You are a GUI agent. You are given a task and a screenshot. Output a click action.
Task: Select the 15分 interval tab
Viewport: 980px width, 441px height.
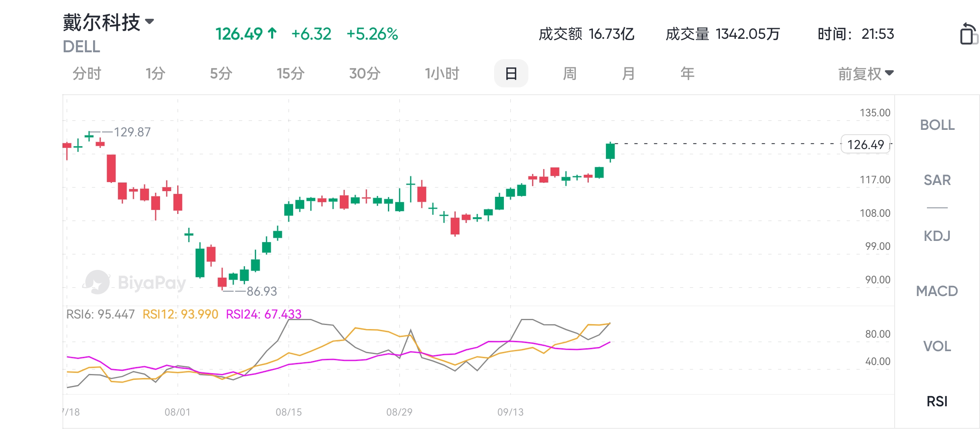pyautogui.click(x=290, y=73)
